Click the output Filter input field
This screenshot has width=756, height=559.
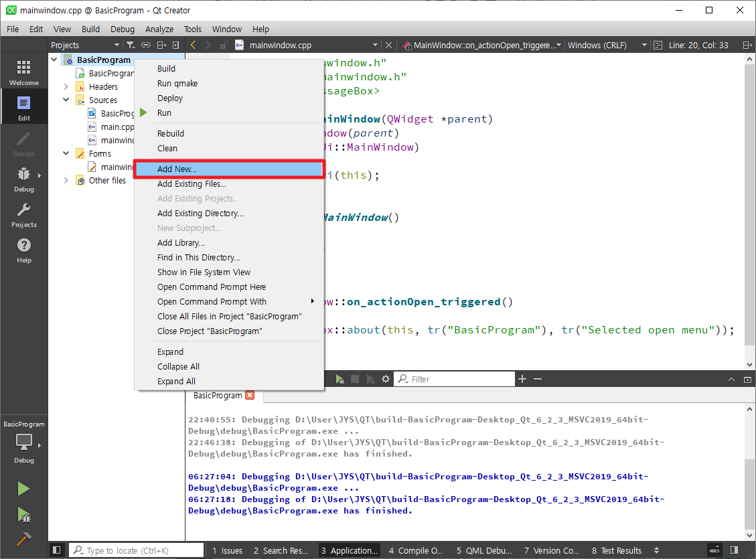455,380
